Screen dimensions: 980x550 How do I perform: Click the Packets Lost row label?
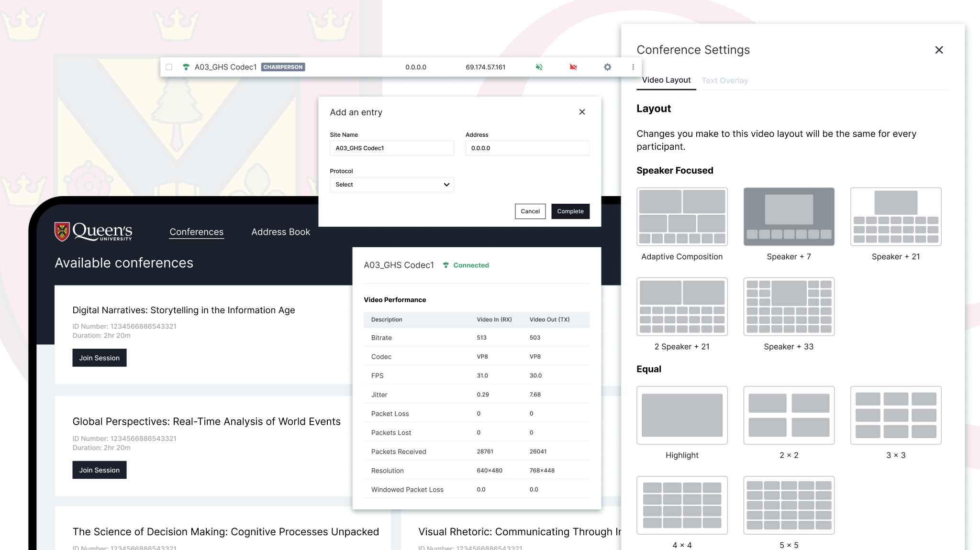pos(391,433)
